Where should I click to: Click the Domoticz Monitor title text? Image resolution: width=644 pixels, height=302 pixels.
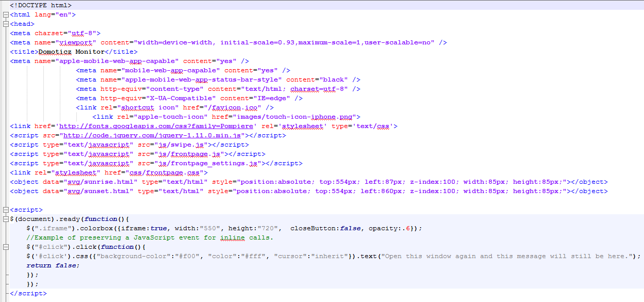(x=72, y=52)
